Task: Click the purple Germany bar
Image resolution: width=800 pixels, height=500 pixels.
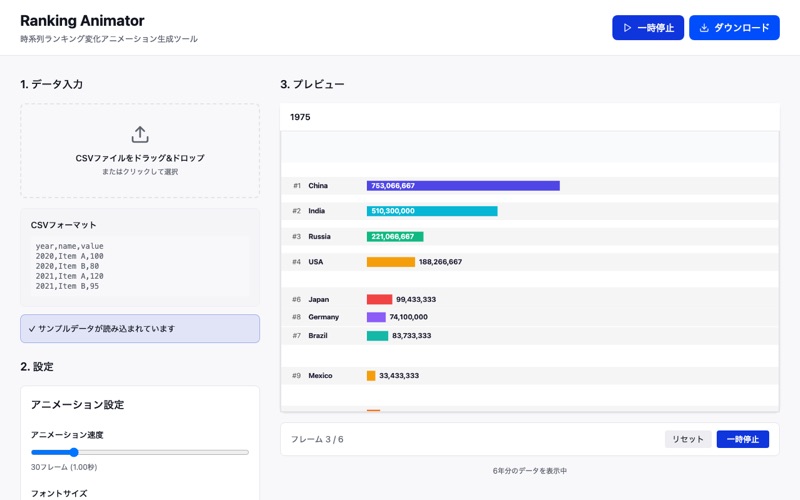Action: (x=376, y=317)
